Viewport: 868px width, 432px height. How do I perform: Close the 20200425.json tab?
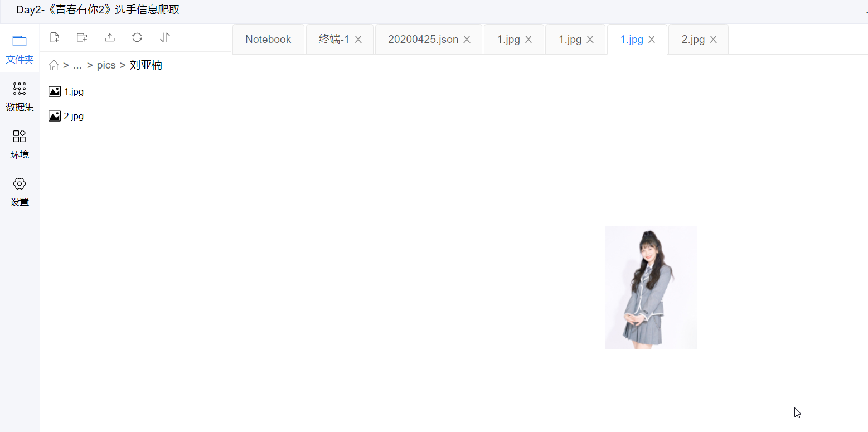467,40
